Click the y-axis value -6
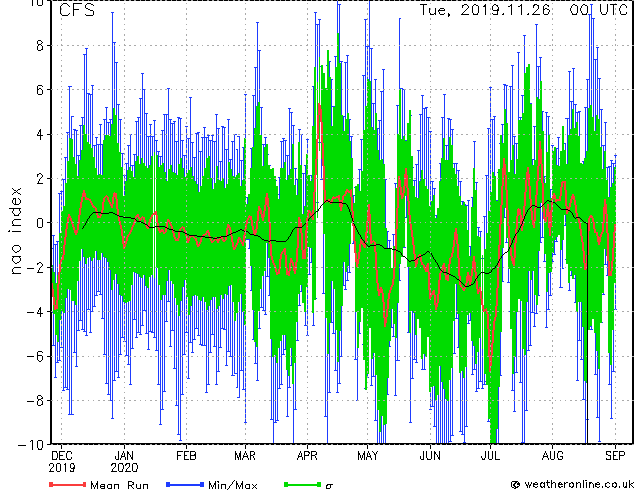 [35, 356]
